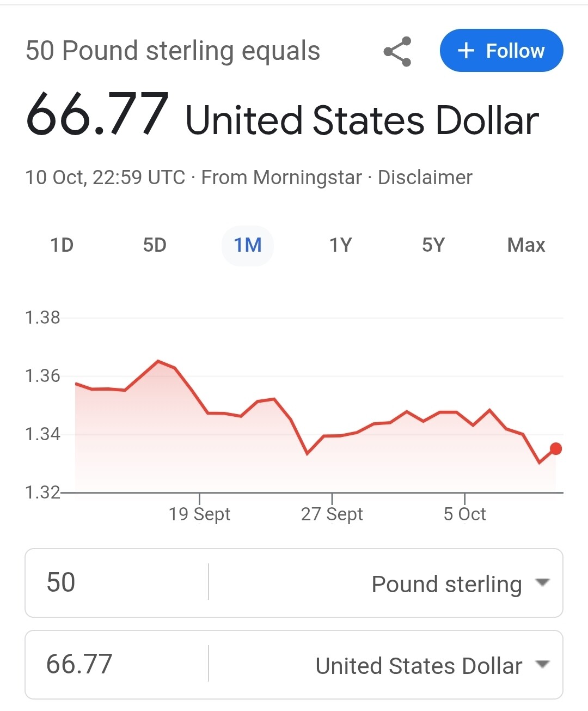Click the share icon
Viewport: 588px width, 711px height.
tap(398, 52)
